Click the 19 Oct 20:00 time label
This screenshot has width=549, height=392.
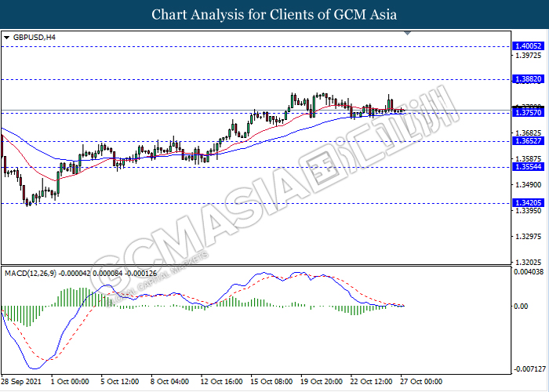[x=322, y=382]
